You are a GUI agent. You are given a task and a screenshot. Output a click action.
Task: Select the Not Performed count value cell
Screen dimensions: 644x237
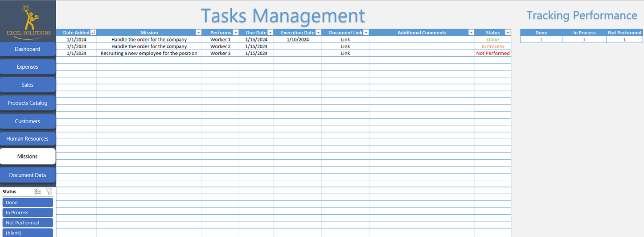tap(625, 40)
